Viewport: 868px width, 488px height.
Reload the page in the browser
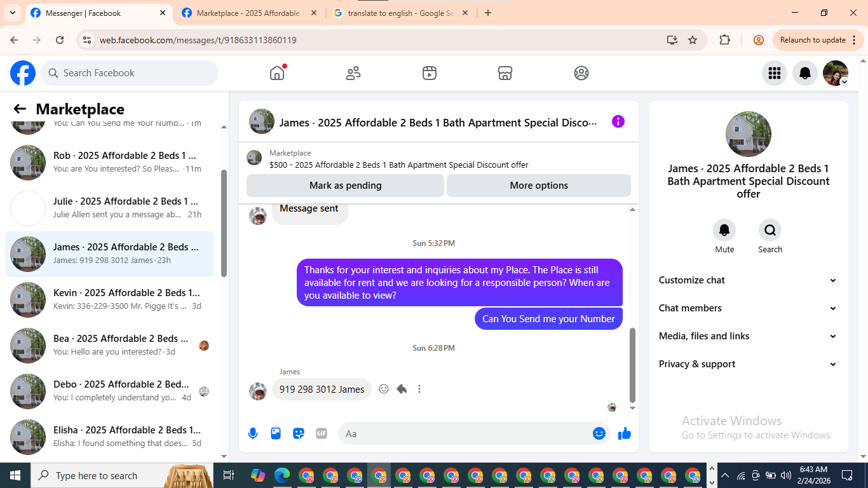pos(60,40)
